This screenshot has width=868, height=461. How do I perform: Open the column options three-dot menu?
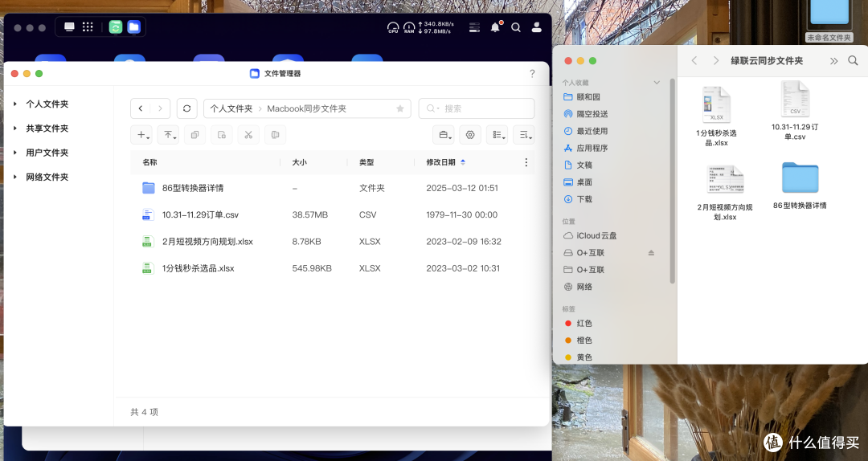pos(526,162)
